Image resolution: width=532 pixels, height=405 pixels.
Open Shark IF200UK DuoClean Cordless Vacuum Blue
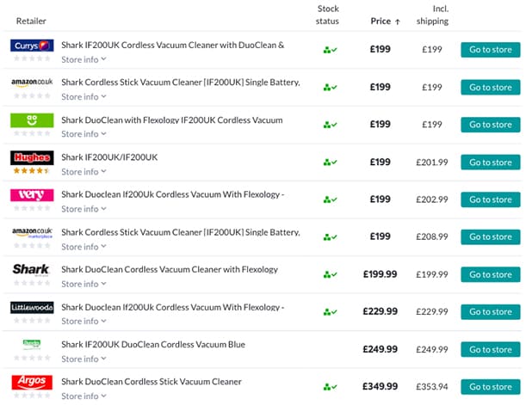coord(153,344)
